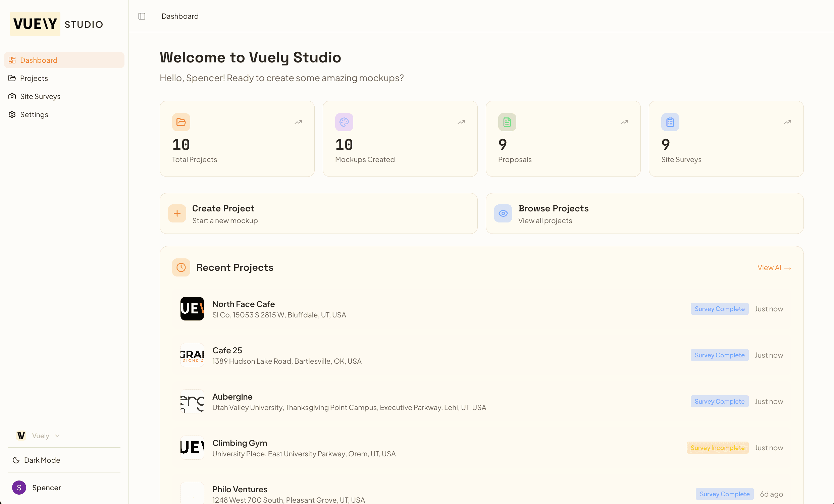This screenshot has height=504, width=834.
Task: Collapse the sidebar using the panel icon
Action: [142, 16]
